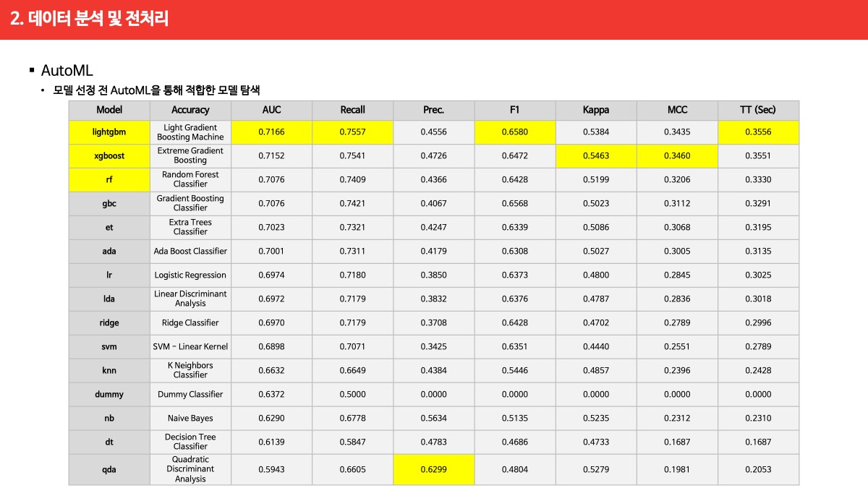
Task: Select the 'et' model cell
Action: [109, 227]
